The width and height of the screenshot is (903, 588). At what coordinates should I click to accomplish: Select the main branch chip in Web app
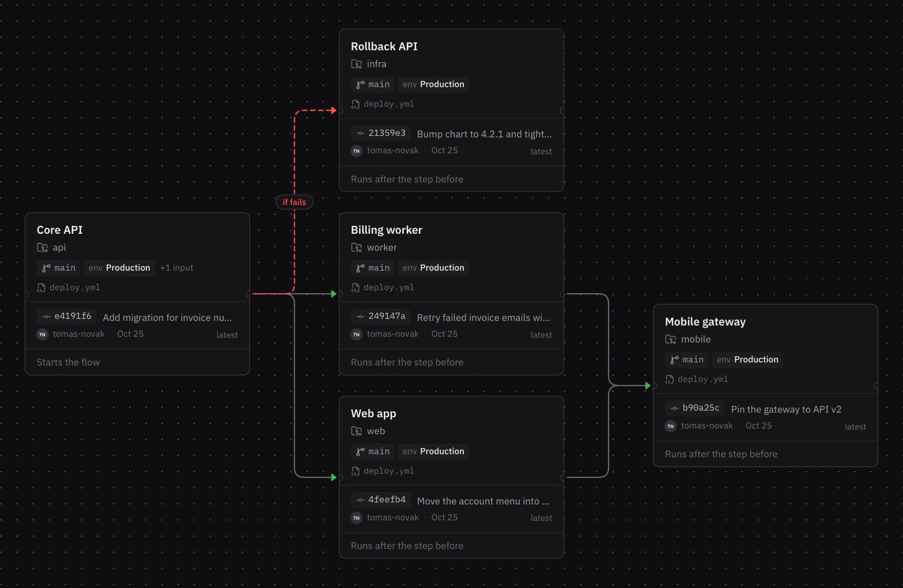372,451
